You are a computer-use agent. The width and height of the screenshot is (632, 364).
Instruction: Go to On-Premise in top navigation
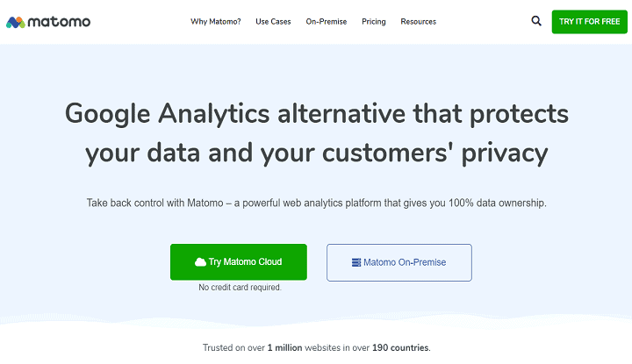[x=327, y=22]
